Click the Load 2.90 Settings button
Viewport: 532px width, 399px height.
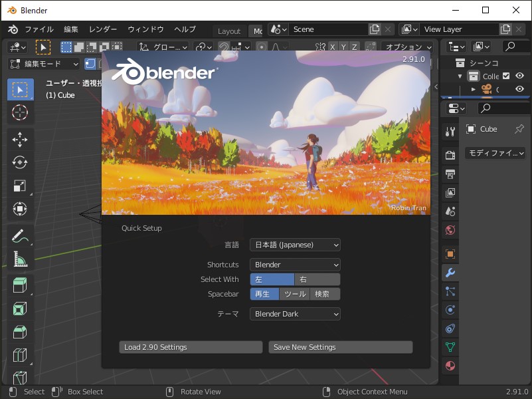pos(190,346)
